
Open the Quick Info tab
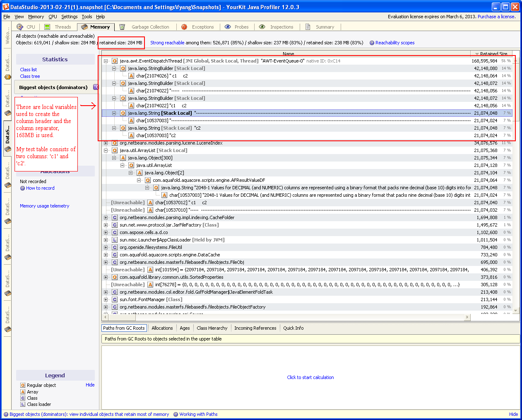(x=293, y=328)
